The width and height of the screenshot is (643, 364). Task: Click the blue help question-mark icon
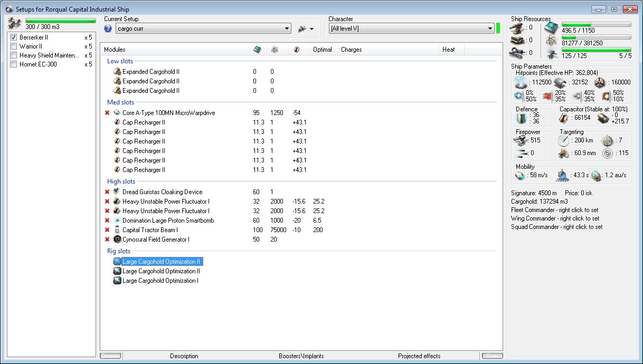(x=108, y=28)
